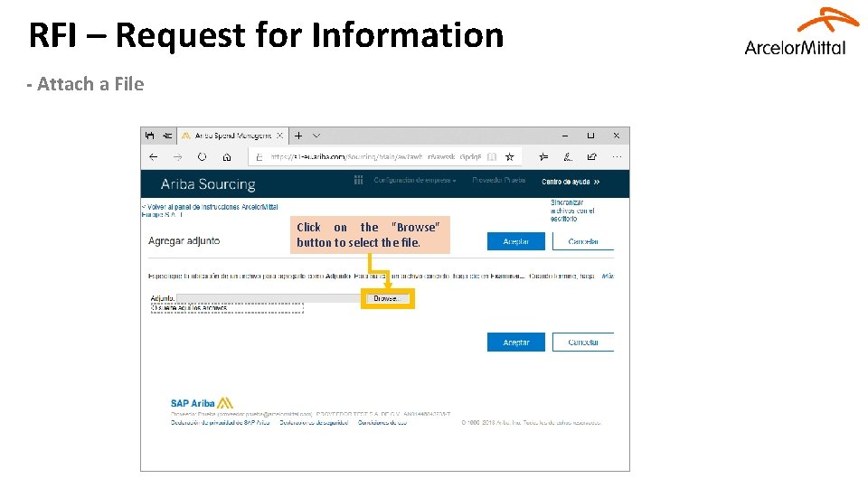Click the bottom Cancelar button
The width and height of the screenshot is (868, 488).
583,343
